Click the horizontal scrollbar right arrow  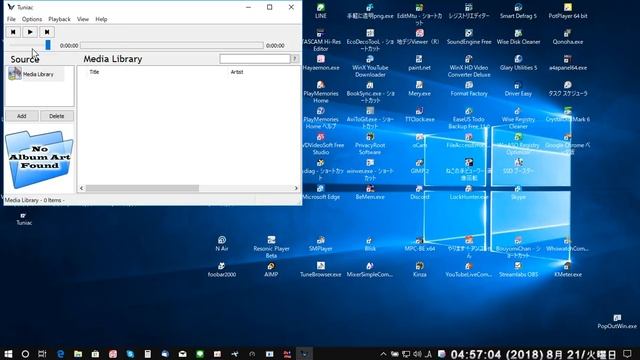[296, 188]
